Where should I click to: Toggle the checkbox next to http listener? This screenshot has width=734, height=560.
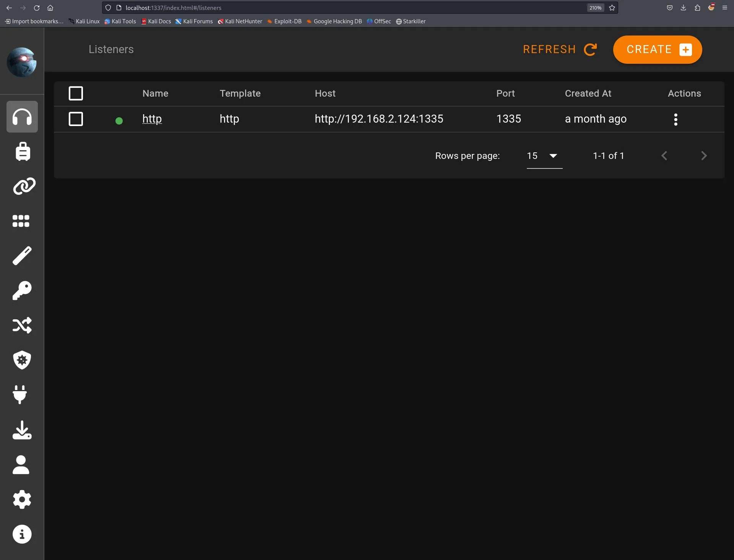click(75, 118)
